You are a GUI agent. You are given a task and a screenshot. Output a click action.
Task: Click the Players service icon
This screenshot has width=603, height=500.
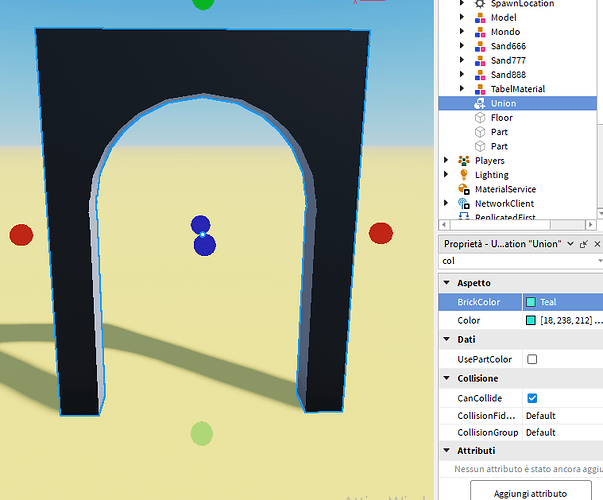464,160
